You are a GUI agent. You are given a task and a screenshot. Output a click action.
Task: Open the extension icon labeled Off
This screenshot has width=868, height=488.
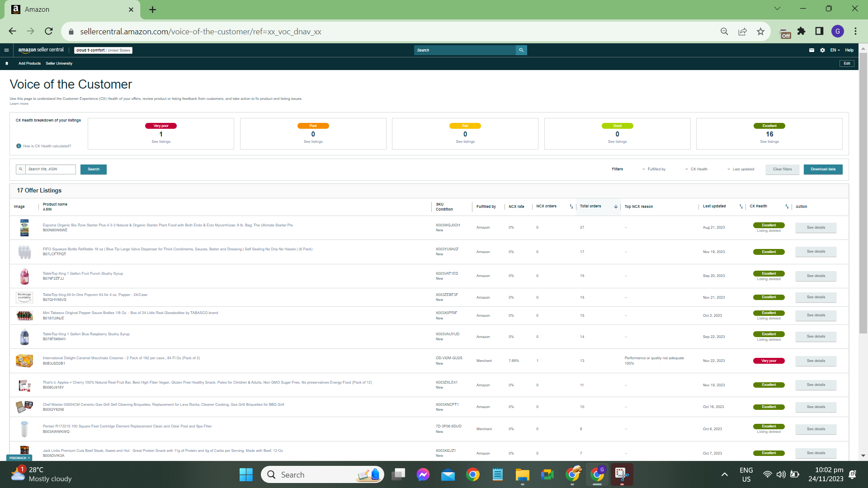point(785,33)
